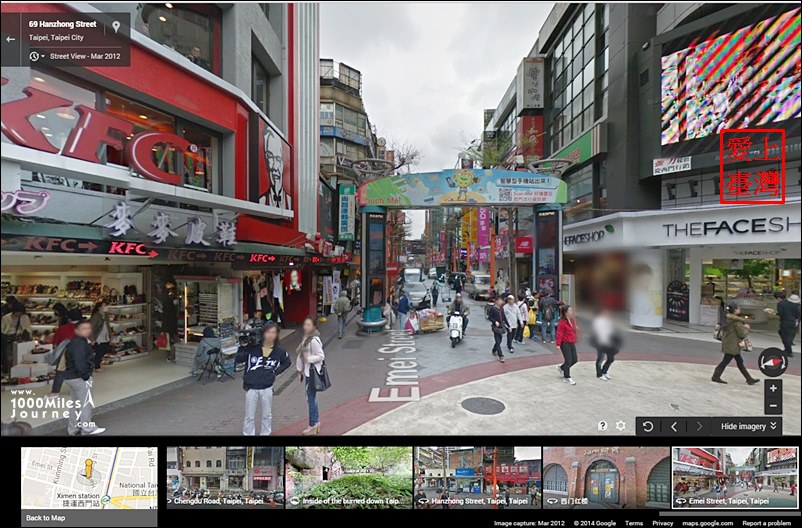Click the © 2014 Google copyright text
This screenshot has width=802, height=528.
595,523
